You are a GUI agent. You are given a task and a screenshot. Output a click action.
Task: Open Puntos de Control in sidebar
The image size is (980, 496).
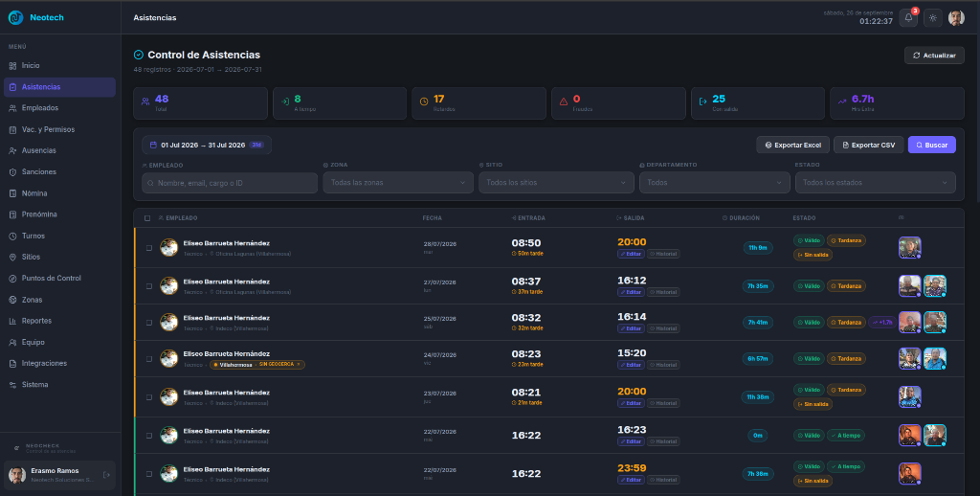60,279
